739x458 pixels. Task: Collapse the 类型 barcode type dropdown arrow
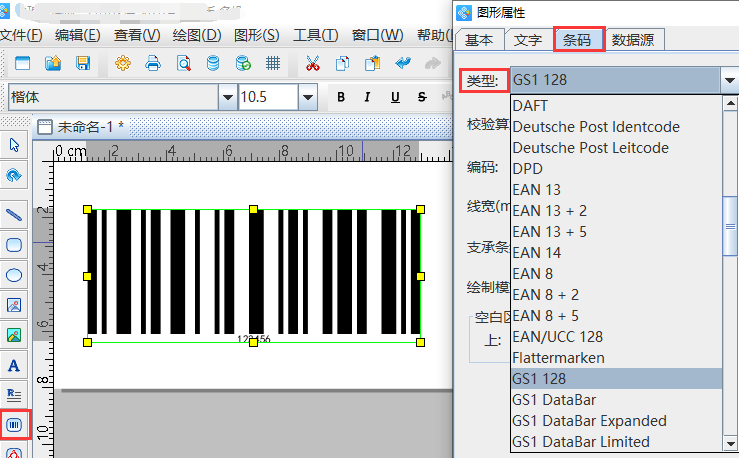coord(729,80)
